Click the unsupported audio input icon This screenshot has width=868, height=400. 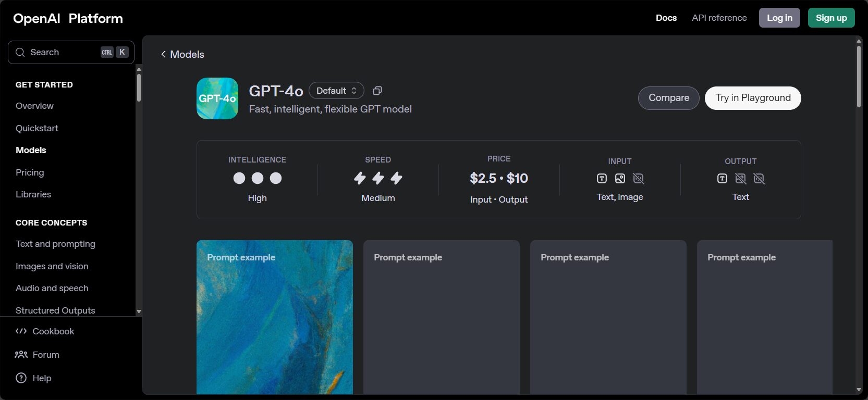[x=638, y=179]
